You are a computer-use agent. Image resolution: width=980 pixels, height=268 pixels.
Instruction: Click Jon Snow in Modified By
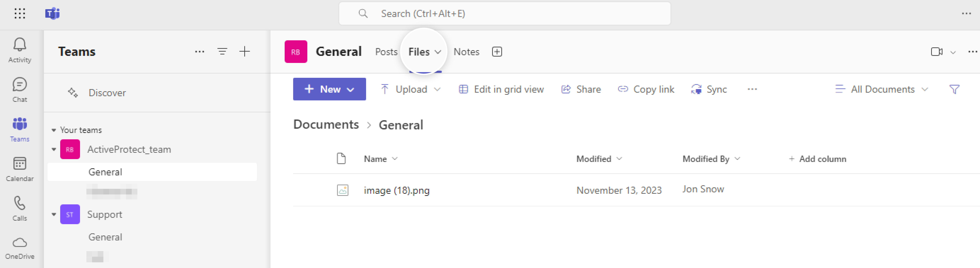tap(703, 189)
